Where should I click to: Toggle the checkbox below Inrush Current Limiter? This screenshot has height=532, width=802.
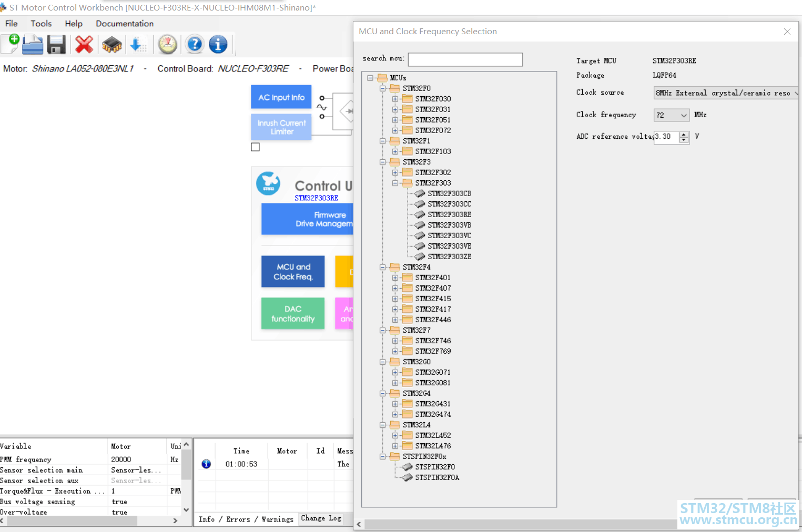pyautogui.click(x=256, y=147)
